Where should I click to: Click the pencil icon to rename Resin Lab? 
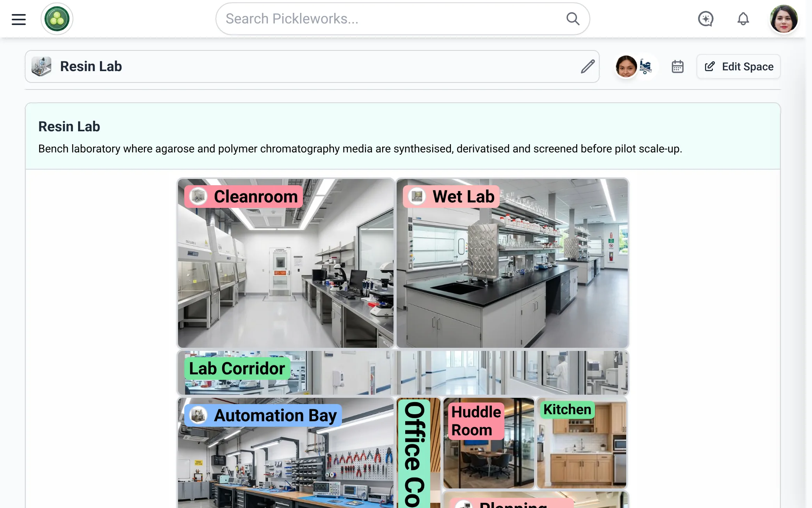[588, 66]
